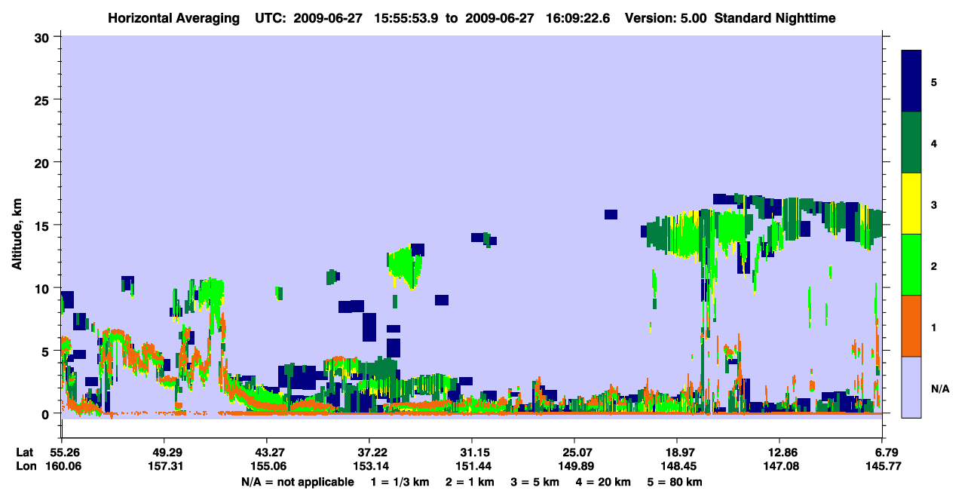Image resolution: width=980 pixels, height=503 pixels.
Task: Click the 'Lat' row label
Action: [25, 452]
